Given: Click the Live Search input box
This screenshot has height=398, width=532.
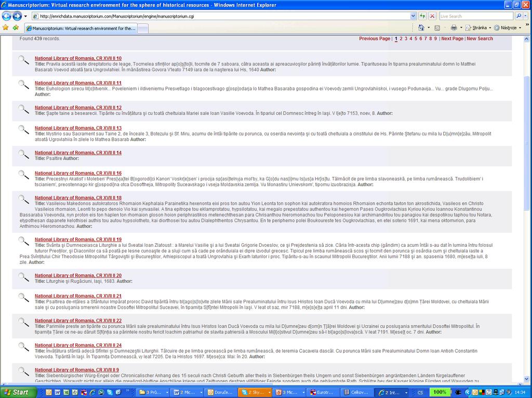Looking at the screenshot, I should click(476, 16).
